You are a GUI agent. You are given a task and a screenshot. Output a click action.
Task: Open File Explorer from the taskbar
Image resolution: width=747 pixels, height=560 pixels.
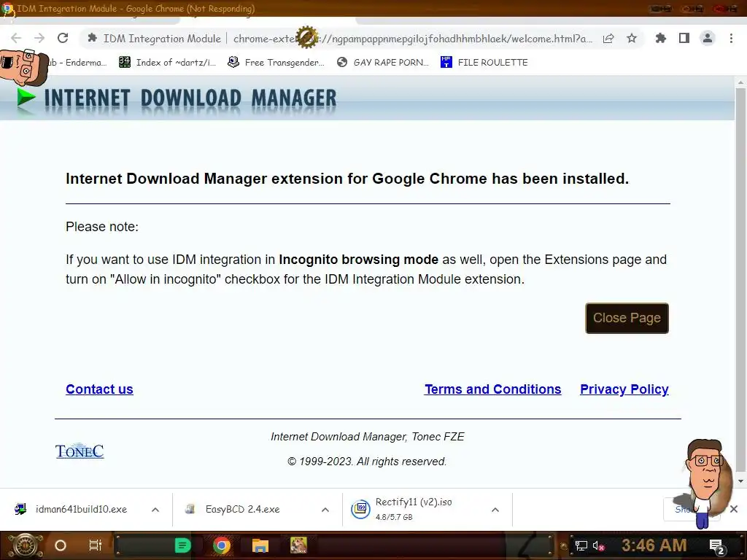260,545
